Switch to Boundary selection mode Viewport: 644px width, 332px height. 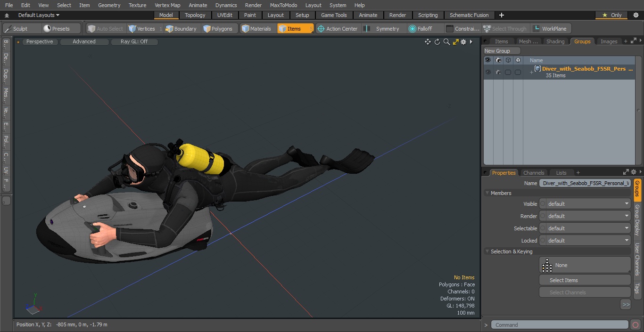tap(181, 29)
